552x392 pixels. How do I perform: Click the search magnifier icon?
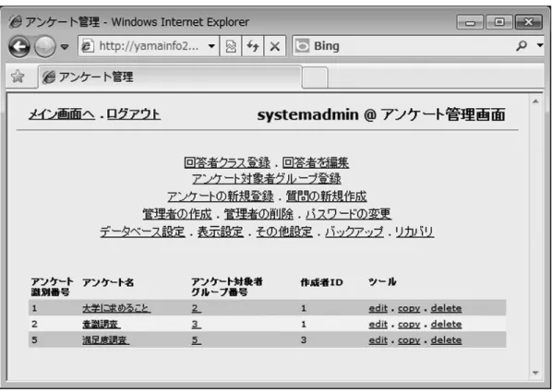[522, 46]
